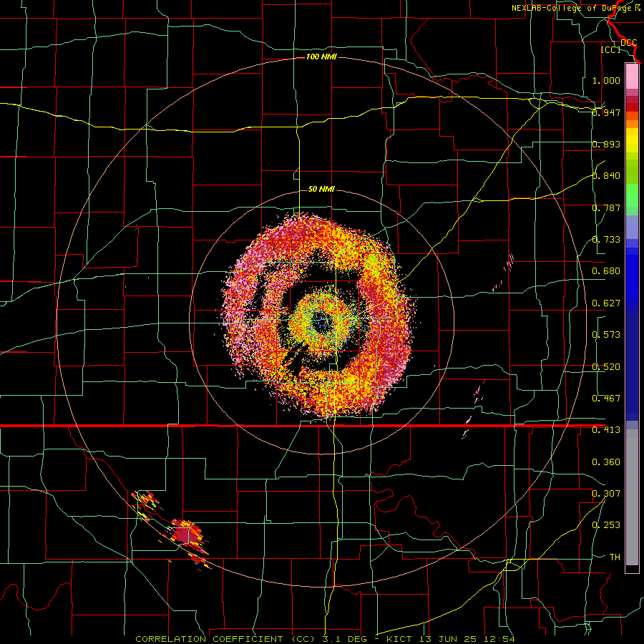Select the 0.947 legend value

[606, 112]
